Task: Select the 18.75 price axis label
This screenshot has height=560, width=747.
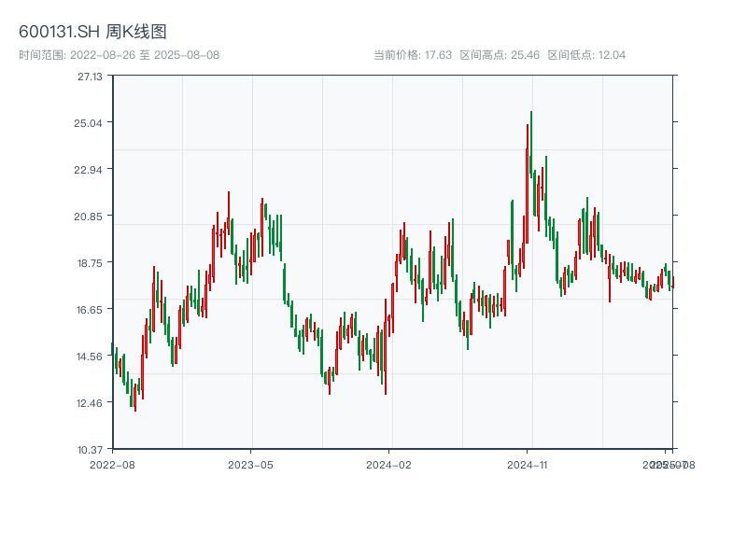Action: point(90,263)
